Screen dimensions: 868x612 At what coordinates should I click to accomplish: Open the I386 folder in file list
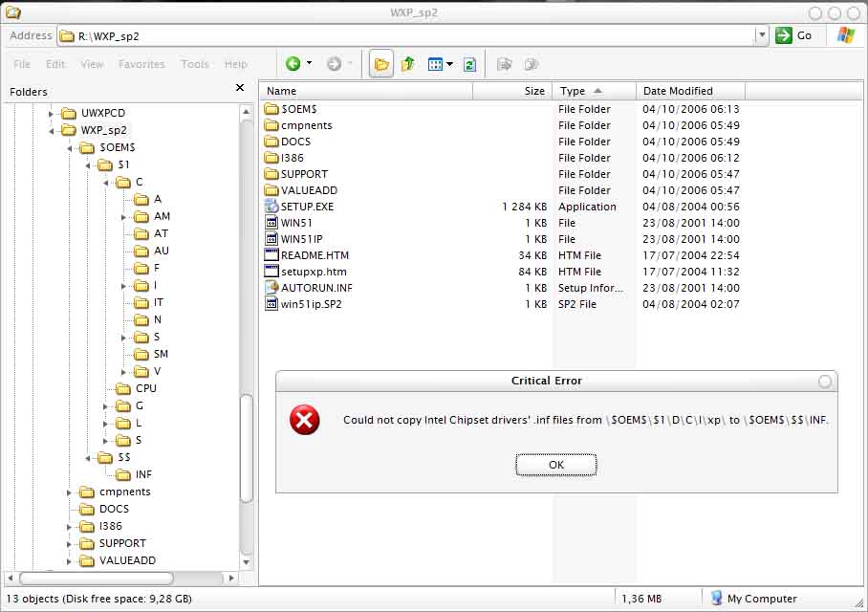293,158
